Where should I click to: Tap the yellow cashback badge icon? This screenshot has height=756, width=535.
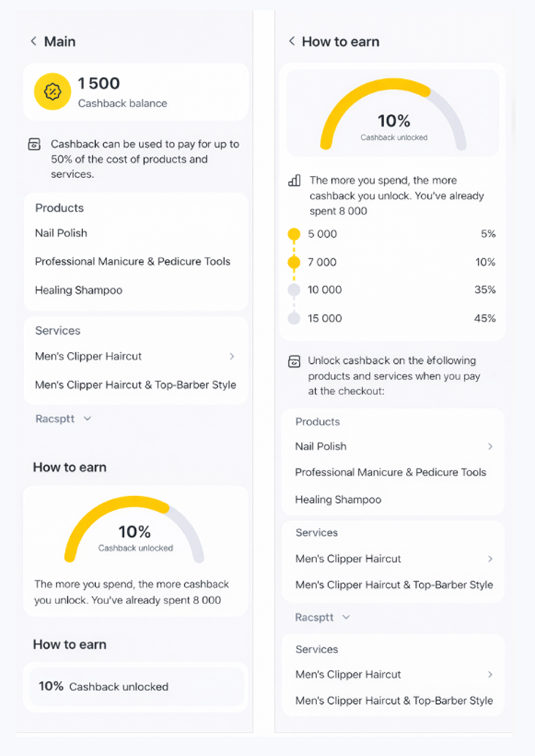tap(53, 92)
